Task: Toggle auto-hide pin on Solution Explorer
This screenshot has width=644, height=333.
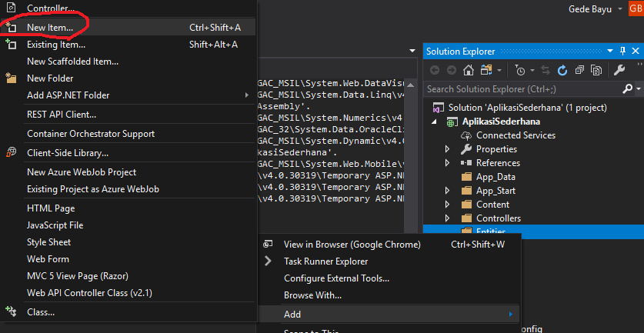Action: [624, 51]
